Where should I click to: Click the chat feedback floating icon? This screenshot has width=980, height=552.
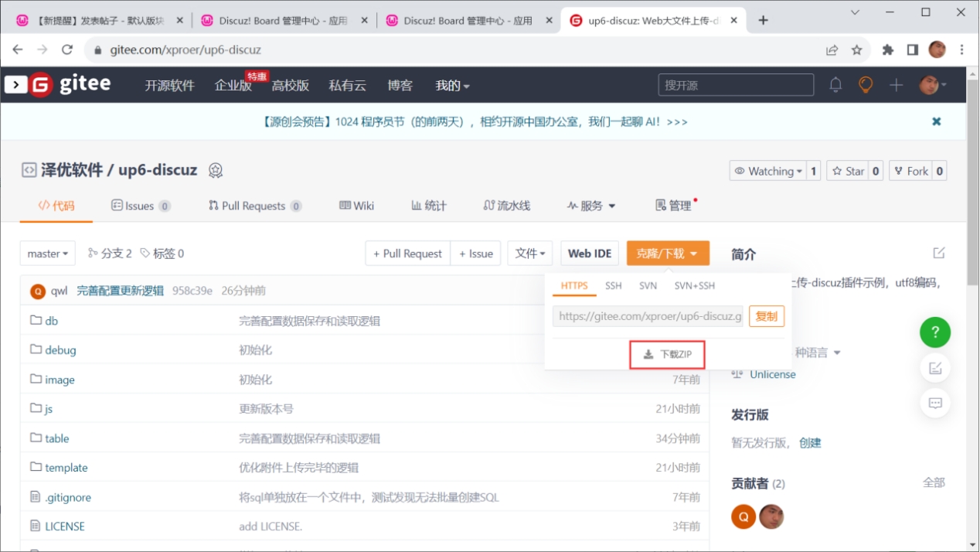pyautogui.click(x=935, y=403)
